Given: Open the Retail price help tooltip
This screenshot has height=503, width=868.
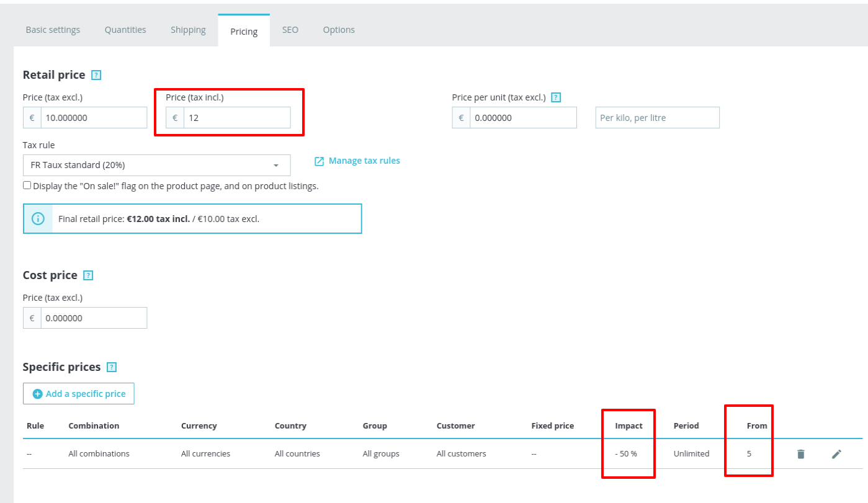Looking at the screenshot, I should click(x=96, y=74).
